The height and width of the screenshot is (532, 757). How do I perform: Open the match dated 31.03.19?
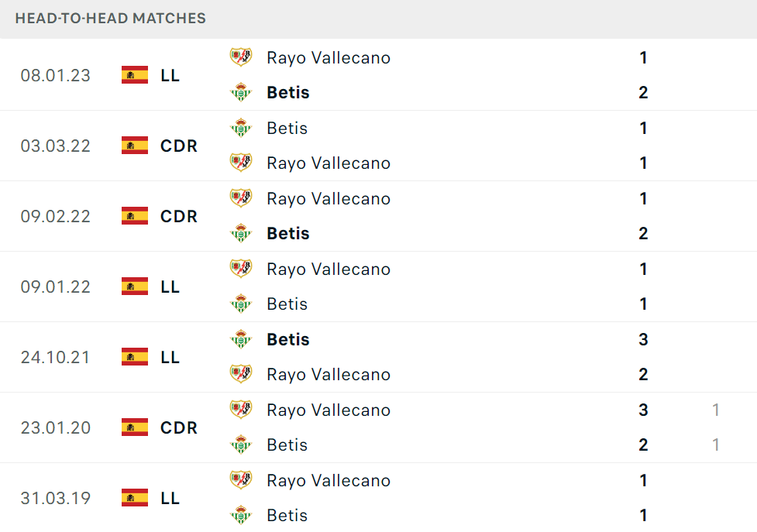(x=378, y=498)
